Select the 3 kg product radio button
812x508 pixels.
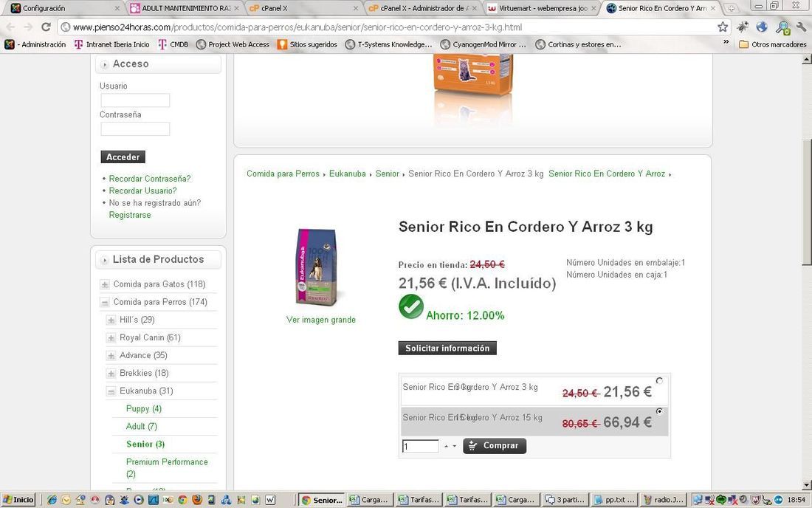click(x=659, y=380)
